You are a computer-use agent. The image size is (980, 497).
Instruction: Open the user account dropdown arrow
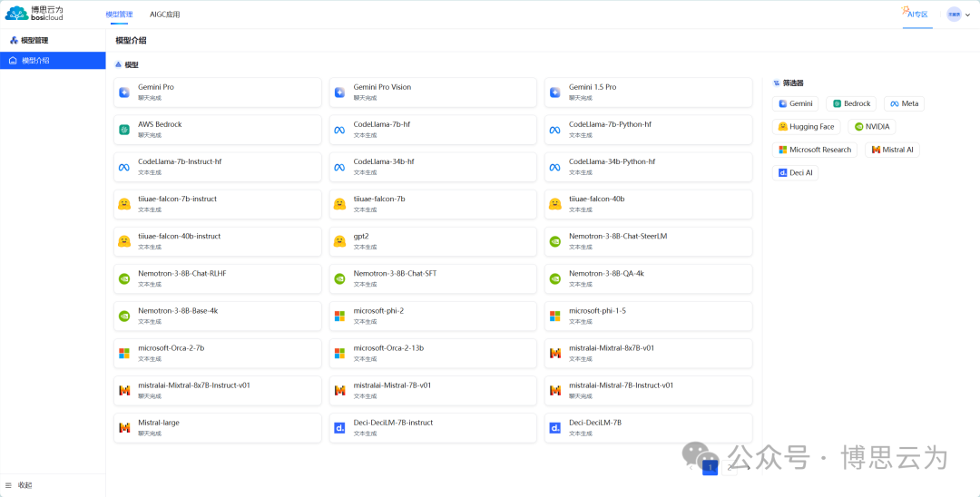tap(968, 15)
